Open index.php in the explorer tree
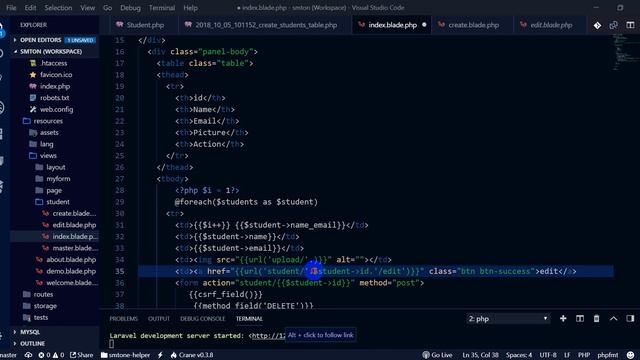The image size is (640, 360). tap(55, 87)
